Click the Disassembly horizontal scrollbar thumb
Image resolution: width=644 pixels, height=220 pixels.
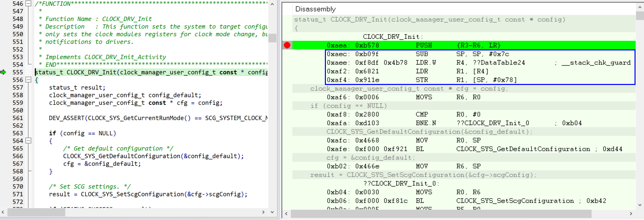point(441,214)
